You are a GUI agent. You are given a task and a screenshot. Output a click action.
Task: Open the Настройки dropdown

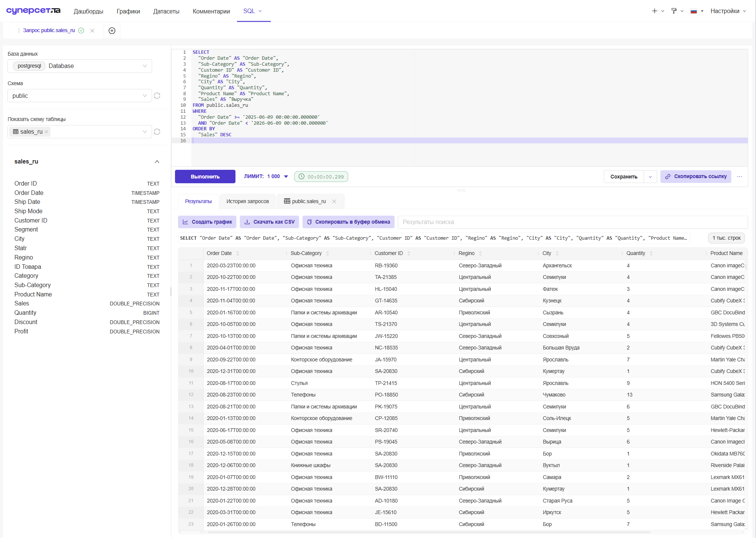click(x=728, y=11)
